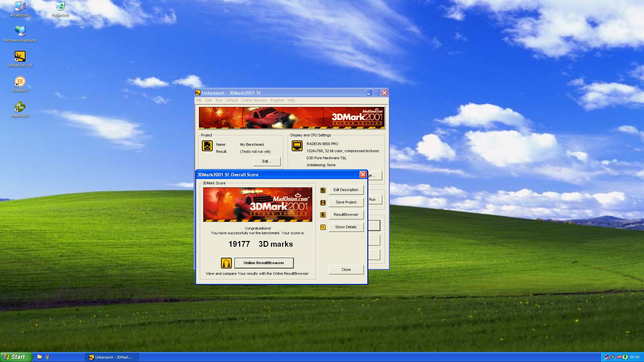Screen dimensions: 644x362
Task: Click the Edit Description pencil icon
Action: coord(323,190)
